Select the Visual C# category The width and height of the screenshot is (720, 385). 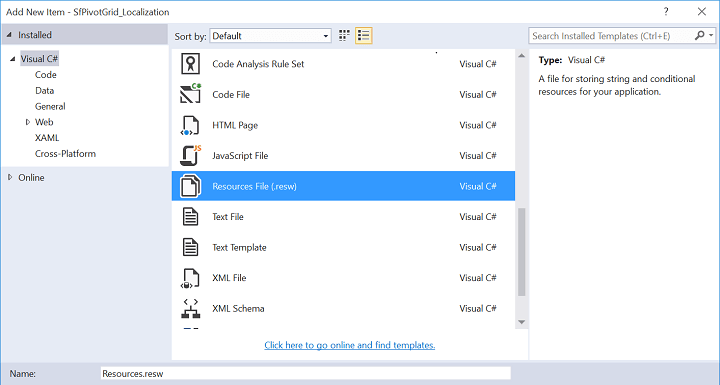[x=39, y=59]
